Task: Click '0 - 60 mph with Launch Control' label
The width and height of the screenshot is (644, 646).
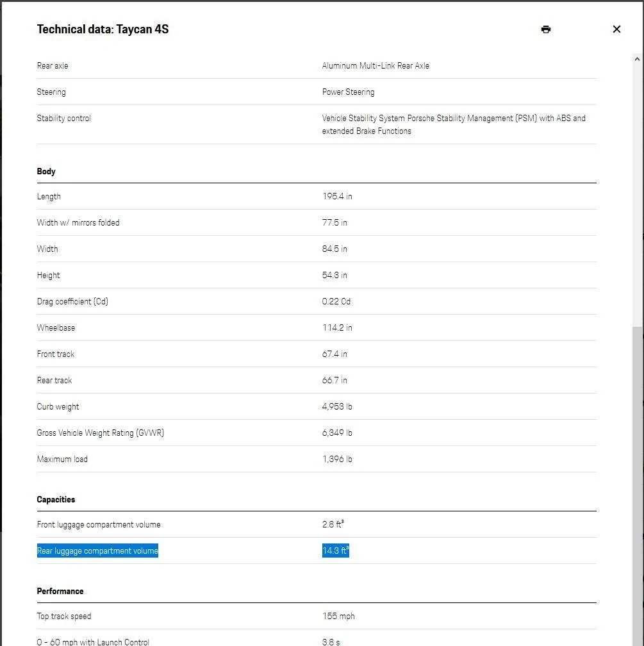Action: pos(93,642)
